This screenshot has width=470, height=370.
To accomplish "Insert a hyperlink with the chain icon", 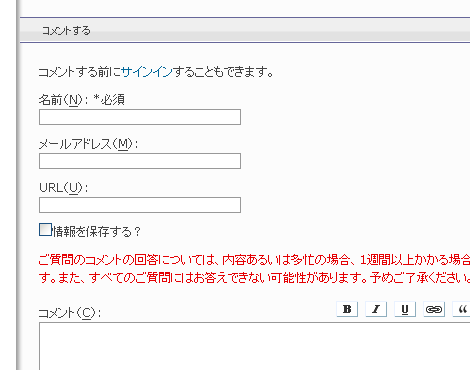I will [x=434, y=309].
